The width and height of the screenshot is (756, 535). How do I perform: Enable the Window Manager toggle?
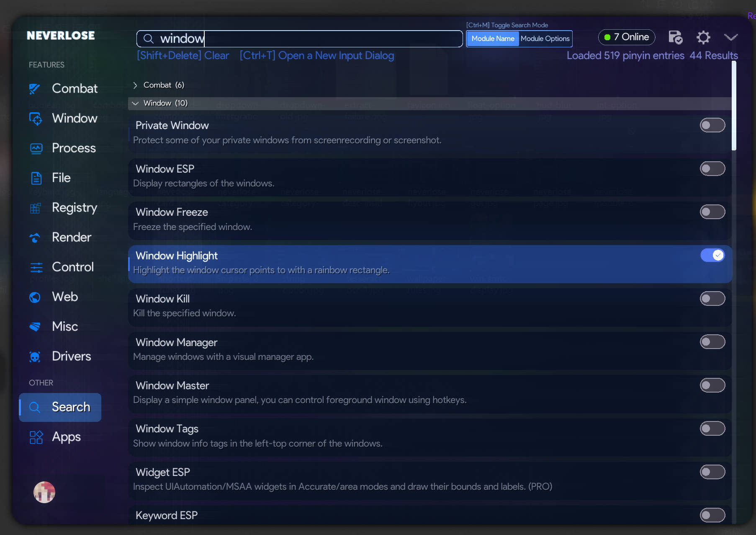(x=712, y=341)
